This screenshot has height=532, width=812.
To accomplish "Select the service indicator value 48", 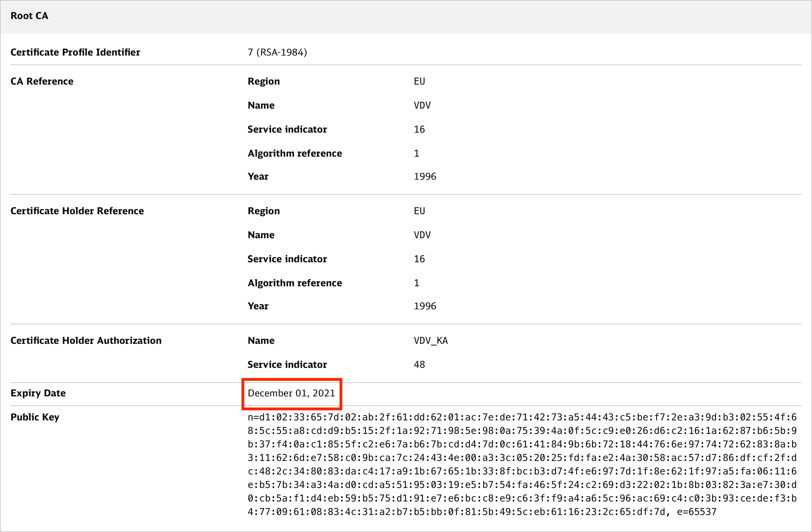I will coord(419,365).
